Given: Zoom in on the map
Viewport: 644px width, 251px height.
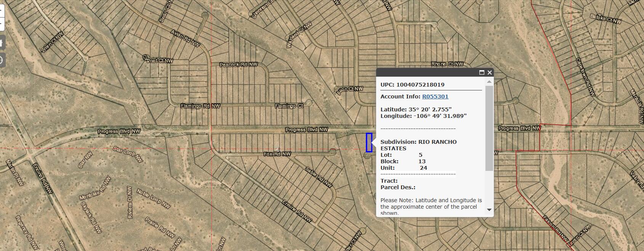Looking at the screenshot, I should tap(1, 10).
